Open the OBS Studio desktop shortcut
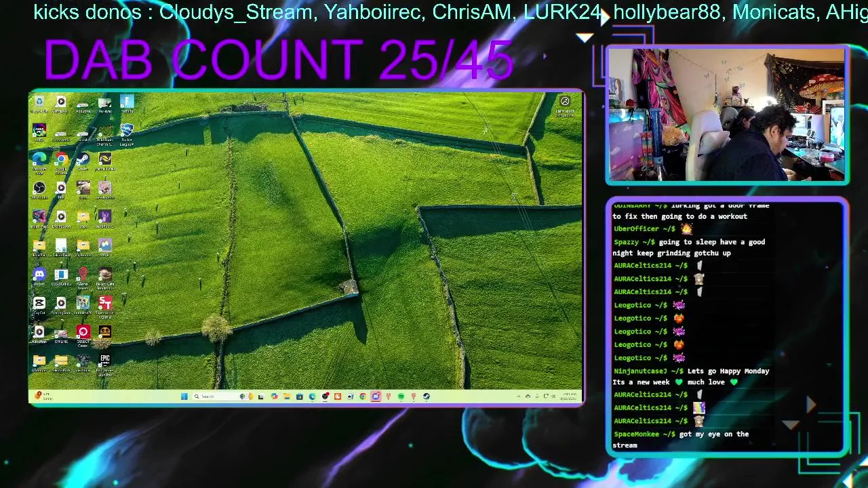The image size is (868, 488). 39,190
